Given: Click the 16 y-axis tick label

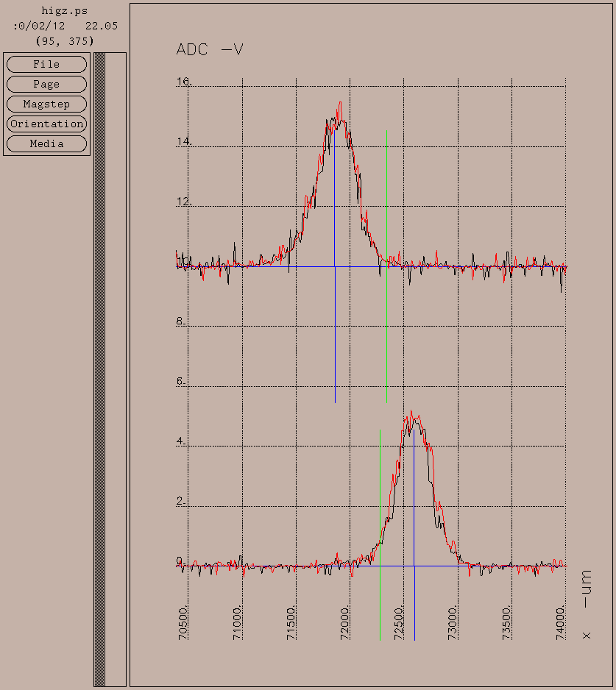Looking at the screenshot, I should 183,82.
